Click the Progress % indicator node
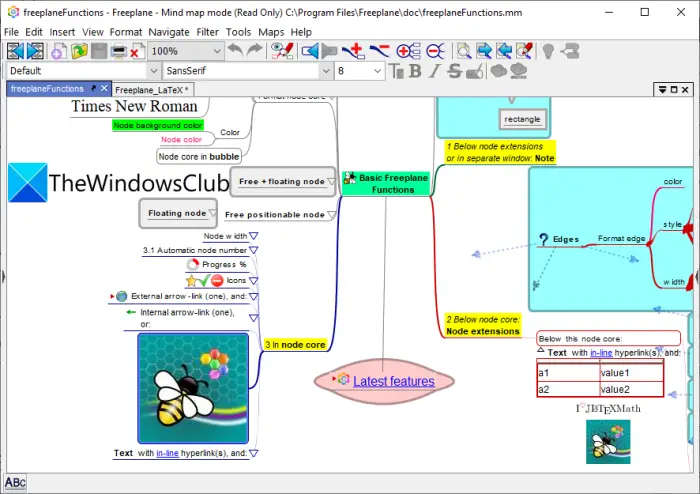This screenshot has height=494, width=700. (217, 265)
